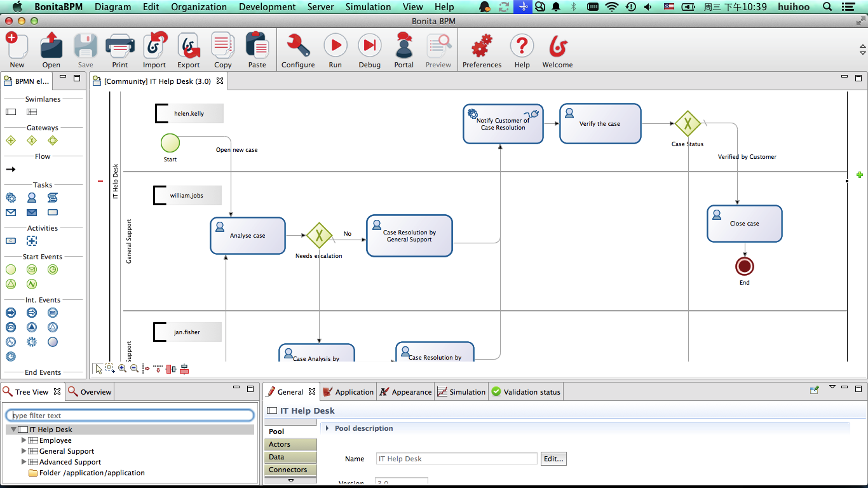Switch to the Validation status tab
The image size is (868, 488).
tap(526, 392)
